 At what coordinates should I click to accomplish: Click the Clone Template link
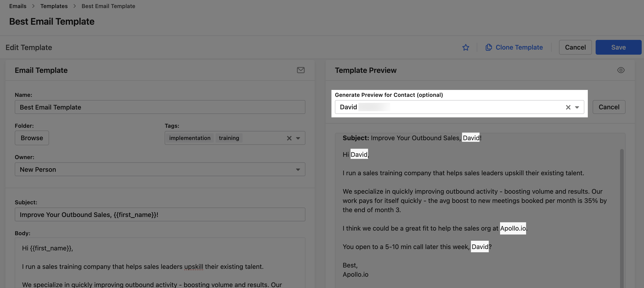pos(519,47)
